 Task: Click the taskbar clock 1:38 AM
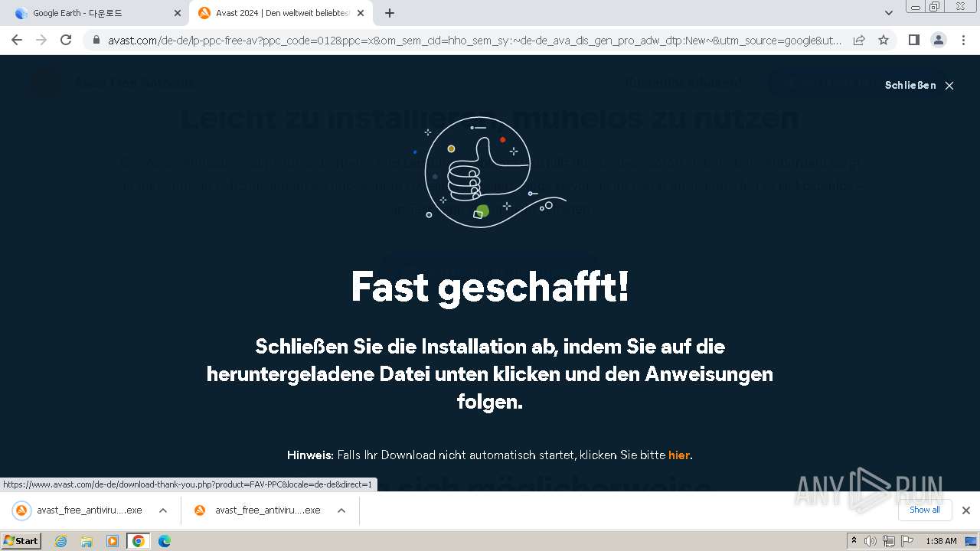tap(941, 541)
